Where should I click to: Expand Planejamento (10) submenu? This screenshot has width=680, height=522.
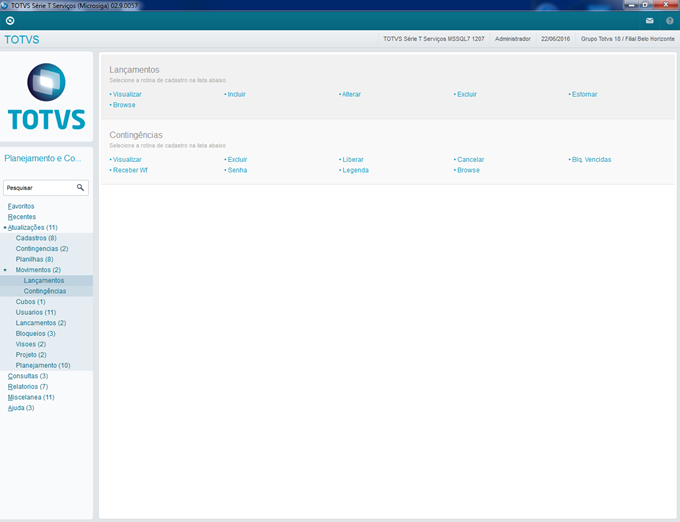[43, 365]
